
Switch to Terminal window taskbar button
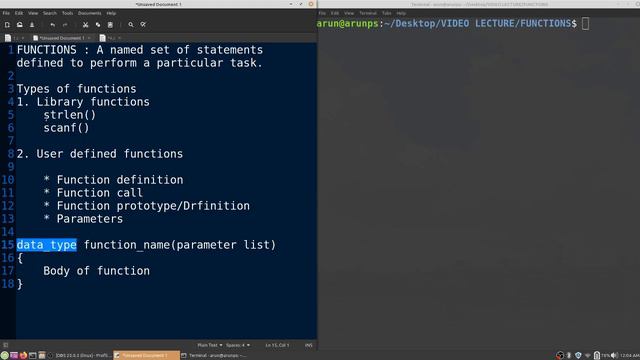point(213,356)
